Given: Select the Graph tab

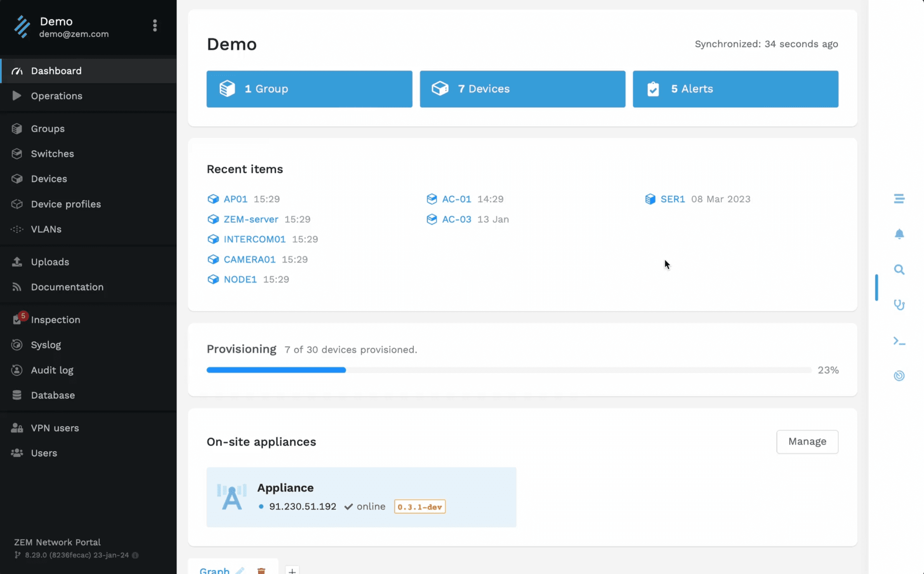Looking at the screenshot, I should (x=214, y=570).
